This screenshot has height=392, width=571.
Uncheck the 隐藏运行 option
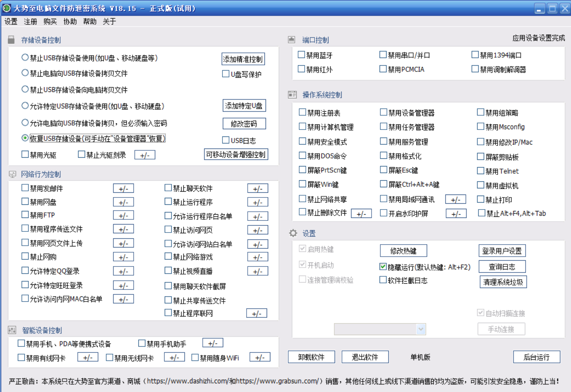coord(382,266)
